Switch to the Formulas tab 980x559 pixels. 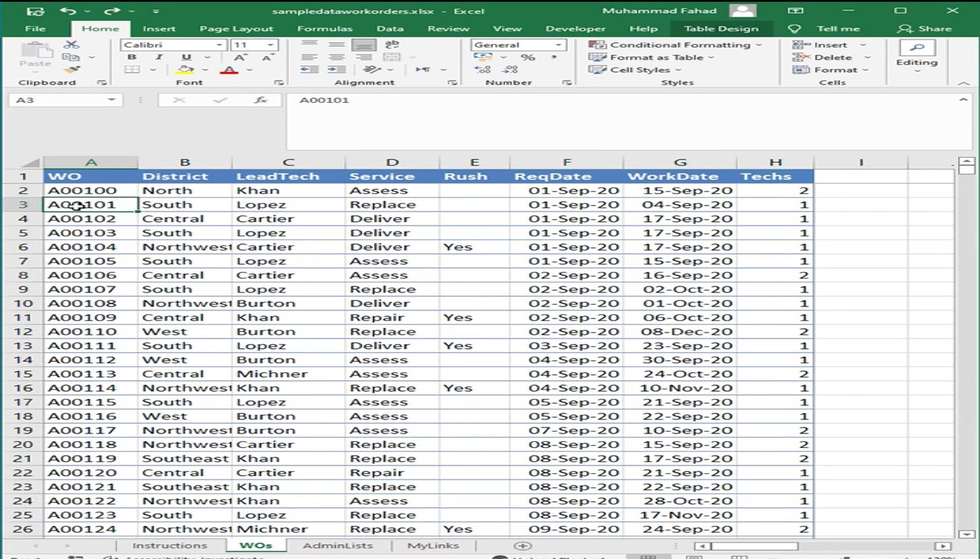click(325, 28)
